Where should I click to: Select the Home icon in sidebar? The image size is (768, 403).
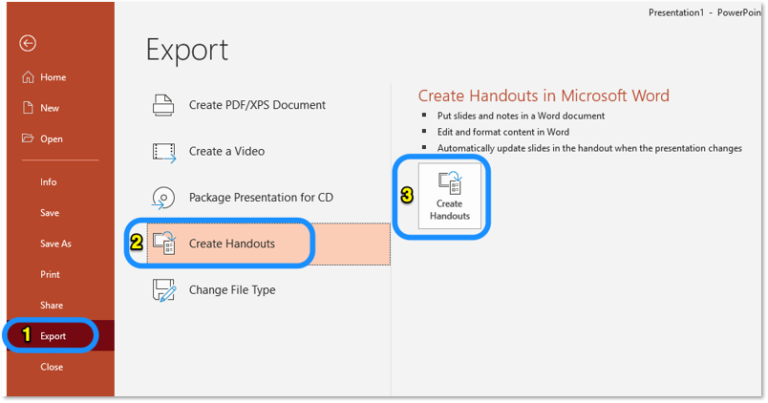point(27,77)
